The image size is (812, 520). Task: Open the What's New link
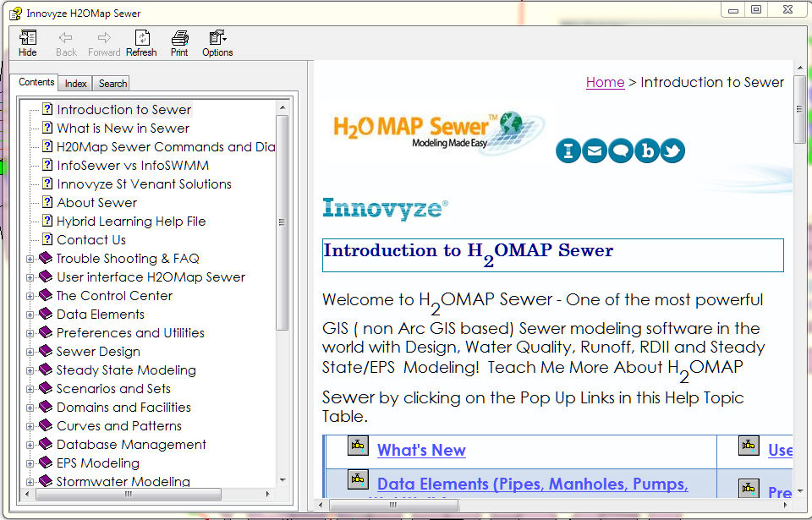pyautogui.click(x=421, y=450)
